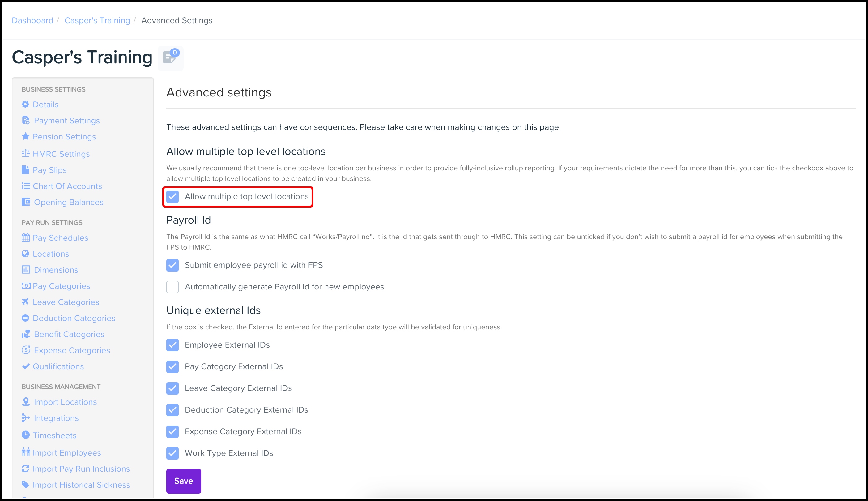The height and width of the screenshot is (501, 868).
Task: Untick Allow multiple top level locations checkbox
Action: [172, 196]
